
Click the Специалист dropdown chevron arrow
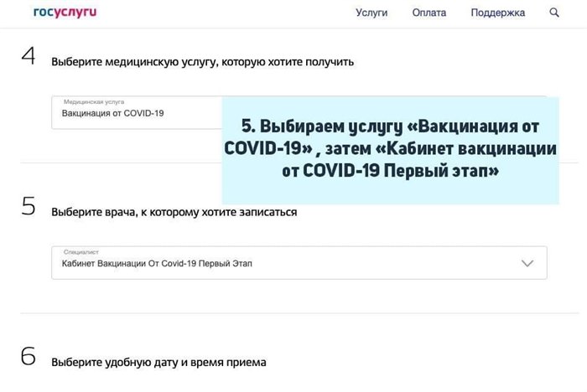527,263
